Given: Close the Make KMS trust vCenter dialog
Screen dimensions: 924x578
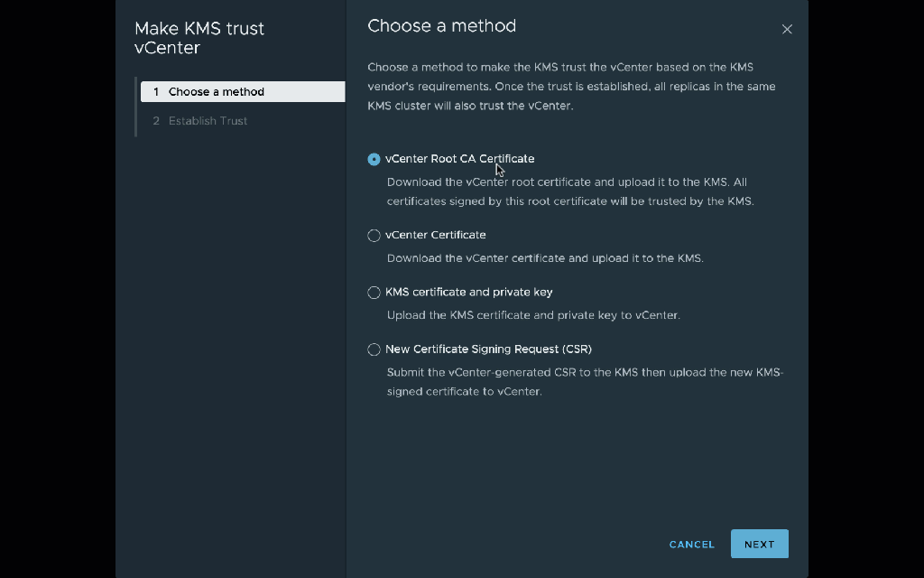Looking at the screenshot, I should [x=787, y=30].
